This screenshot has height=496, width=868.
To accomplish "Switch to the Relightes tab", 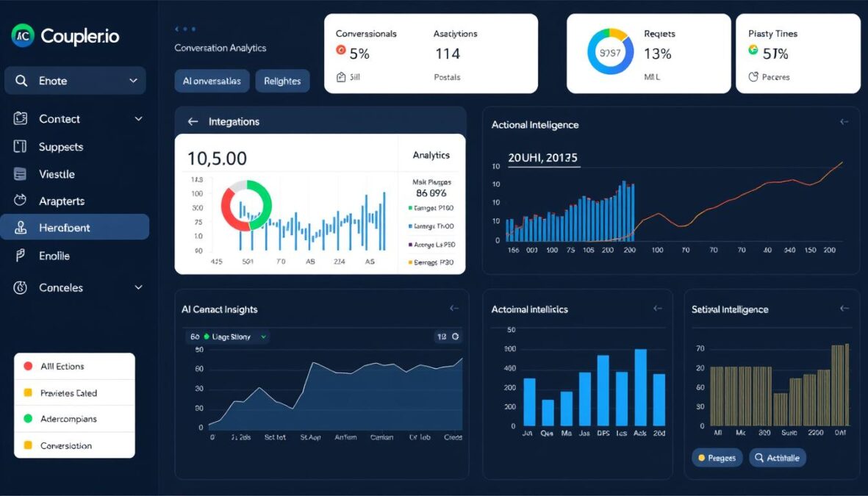I will [x=282, y=81].
